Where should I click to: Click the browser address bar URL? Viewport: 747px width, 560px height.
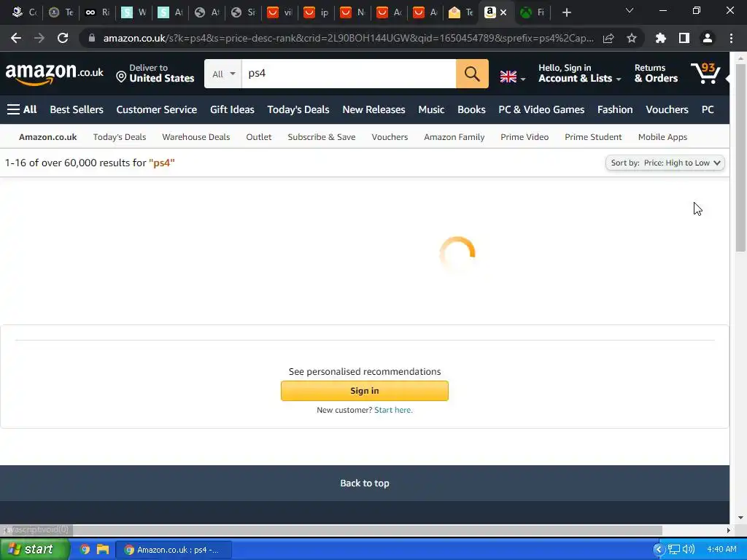pos(348,38)
